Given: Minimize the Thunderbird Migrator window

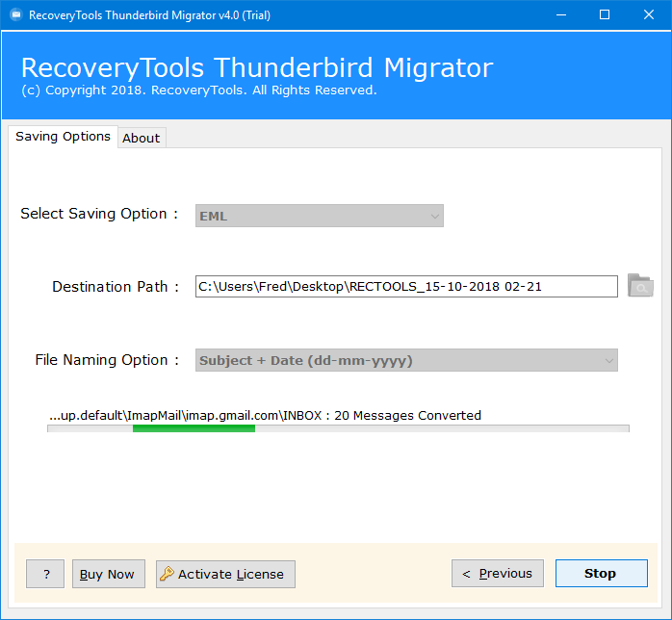Looking at the screenshot, I should click(561, 15).
